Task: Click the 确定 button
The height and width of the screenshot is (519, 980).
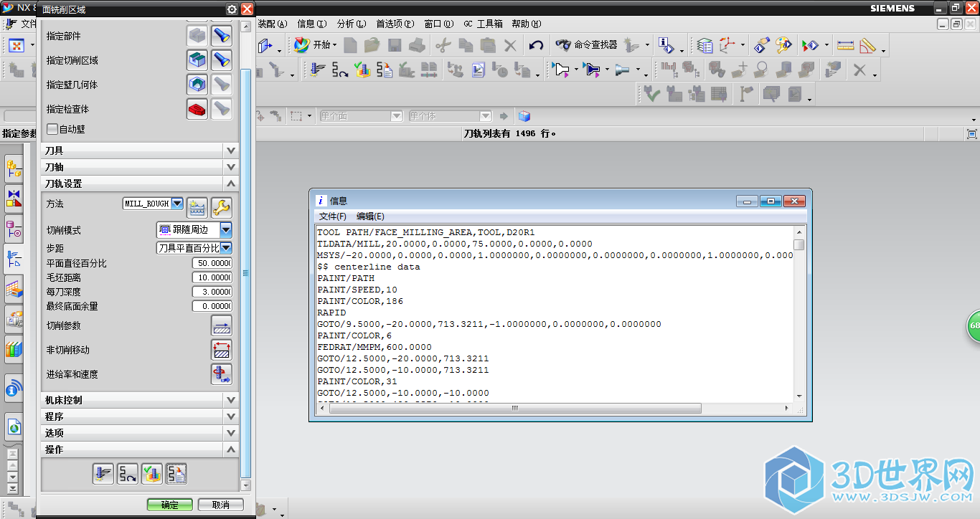Action: 170,505
